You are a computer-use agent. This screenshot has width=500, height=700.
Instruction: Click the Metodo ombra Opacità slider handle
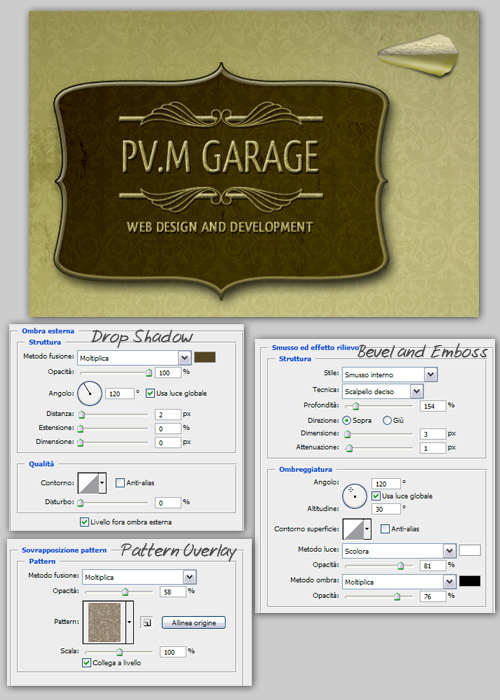[397, 596]
